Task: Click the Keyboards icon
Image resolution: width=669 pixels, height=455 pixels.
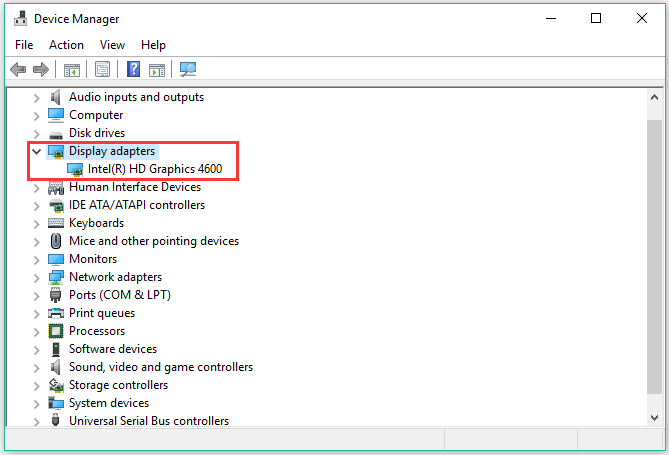Action: (x=56, y=223)
